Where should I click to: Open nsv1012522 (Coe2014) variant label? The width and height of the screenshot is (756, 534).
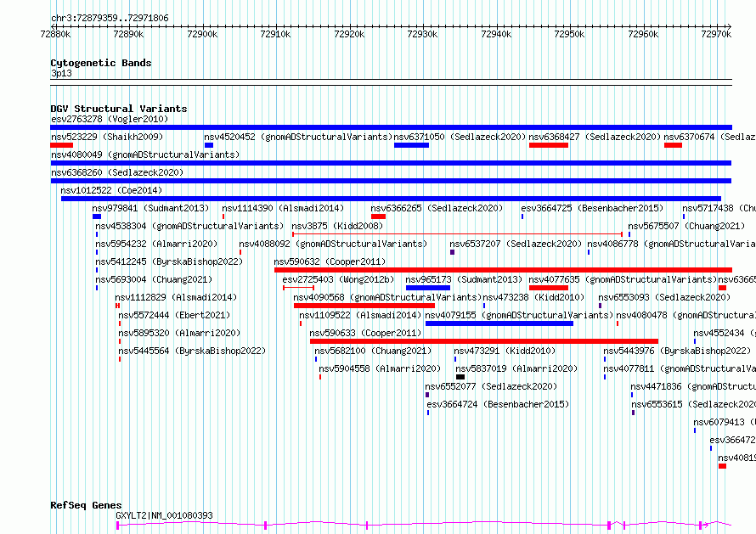point(111,190)
